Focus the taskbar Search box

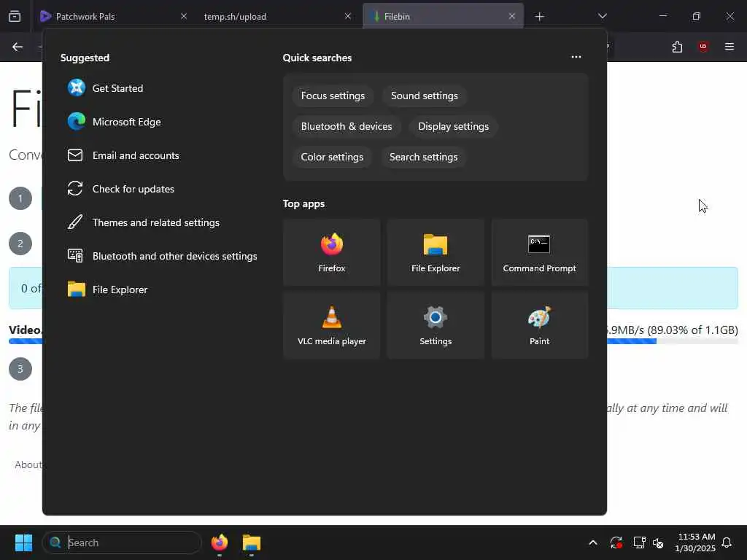[122, 542]
